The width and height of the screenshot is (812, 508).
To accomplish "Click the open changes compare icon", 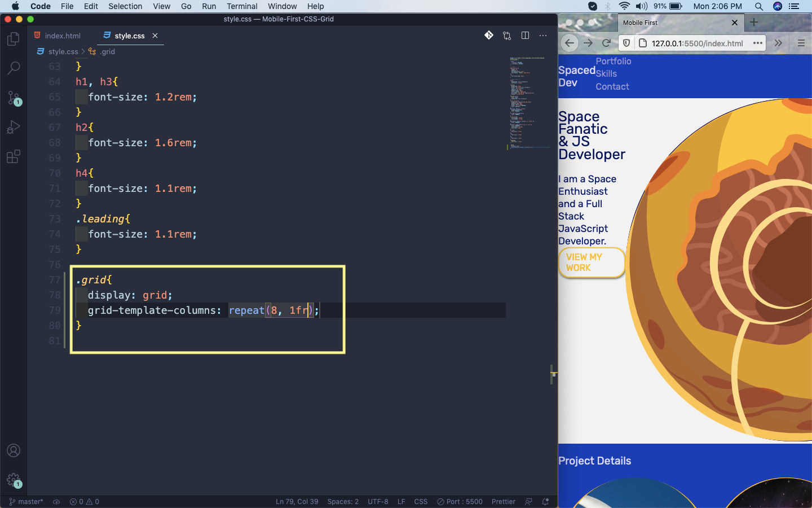I will pos(507,36).
